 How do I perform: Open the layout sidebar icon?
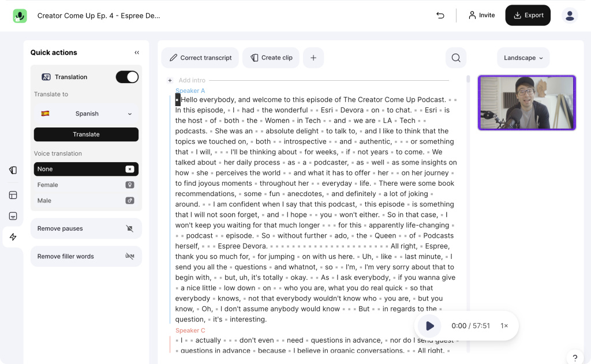(13, 195)
